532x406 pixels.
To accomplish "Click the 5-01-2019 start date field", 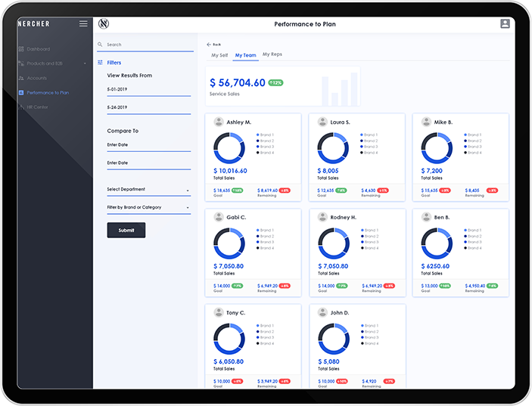I will (148, 89).
